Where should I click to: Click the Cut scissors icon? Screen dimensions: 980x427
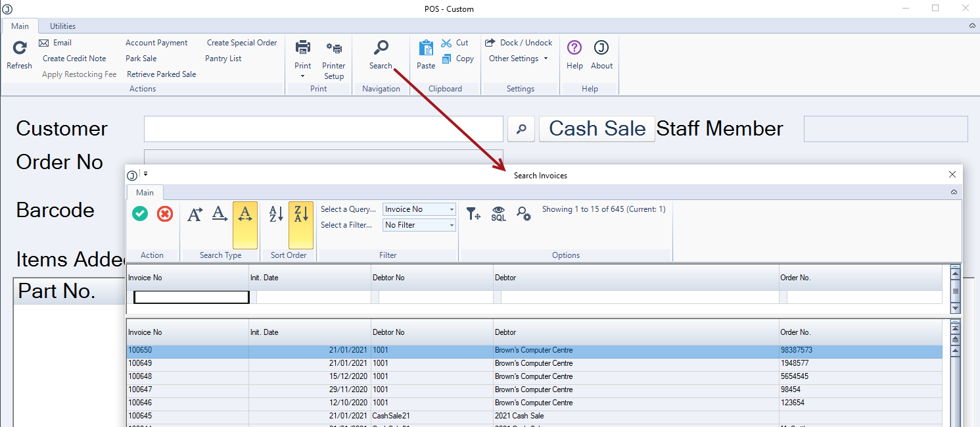point(446,43)
